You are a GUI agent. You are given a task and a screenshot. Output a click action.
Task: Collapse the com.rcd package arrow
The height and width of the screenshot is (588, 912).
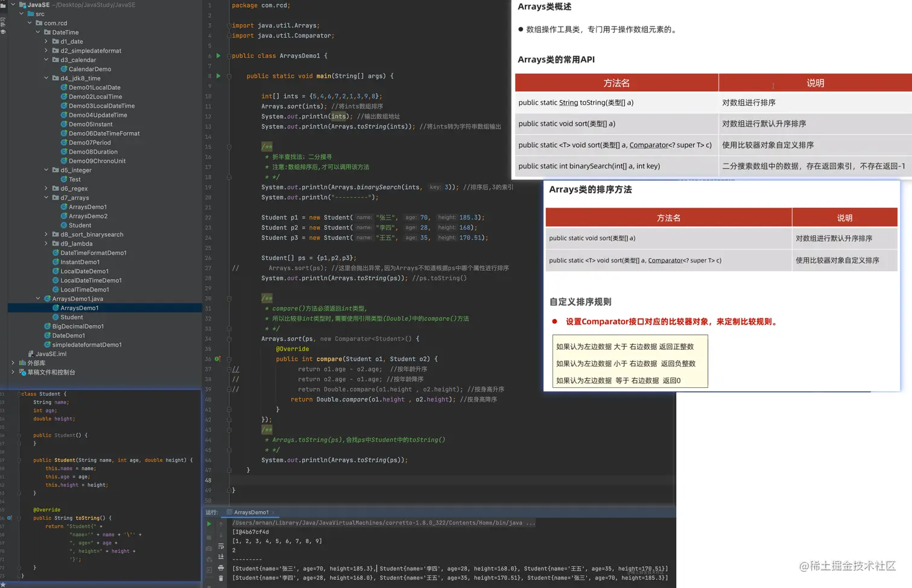[30, 23]
